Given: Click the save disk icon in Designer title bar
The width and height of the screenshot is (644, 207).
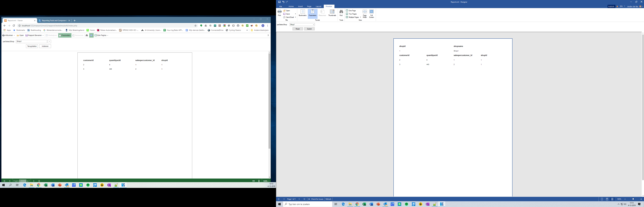Looking at the screenshot, I should click(279, 2).
